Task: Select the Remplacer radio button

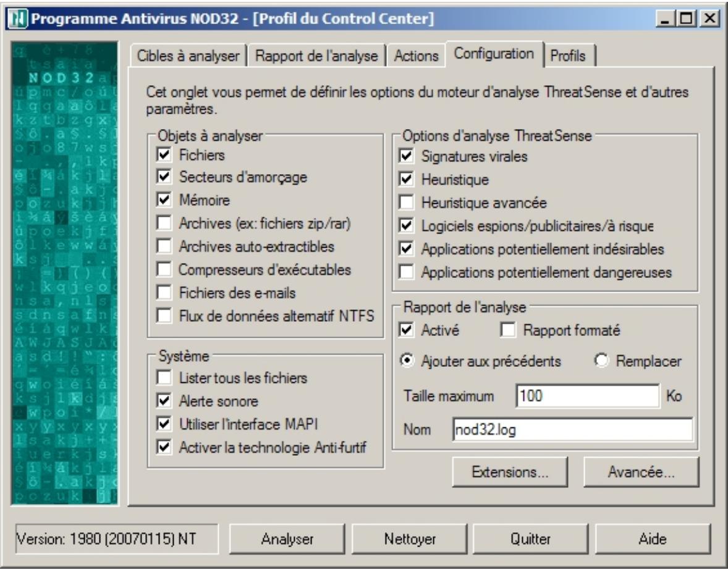Action: (602, 361)
